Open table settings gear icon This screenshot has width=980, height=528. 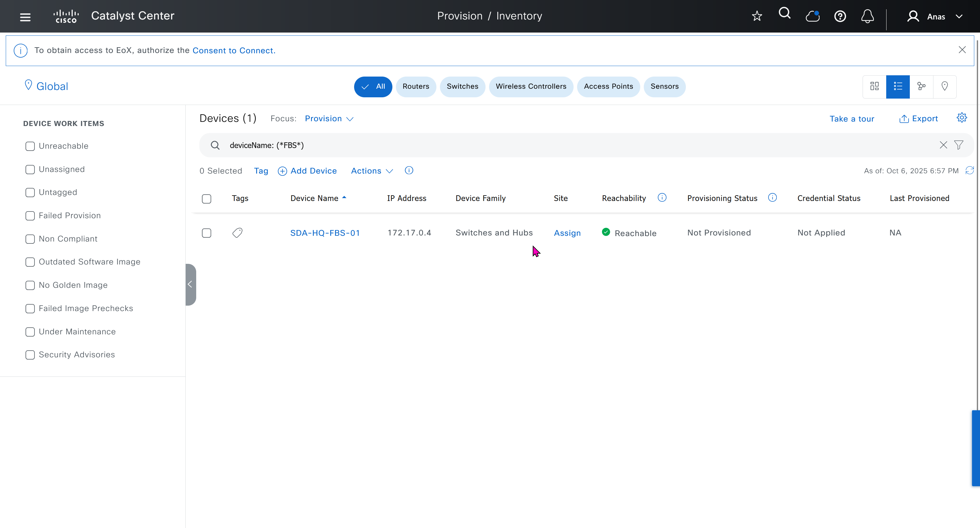(x=961, y=118)
